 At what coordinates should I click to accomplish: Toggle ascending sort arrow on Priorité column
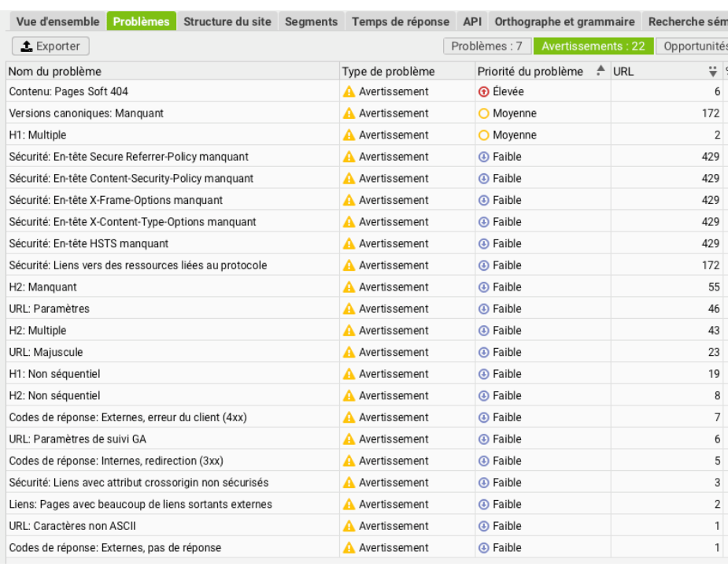601,69
